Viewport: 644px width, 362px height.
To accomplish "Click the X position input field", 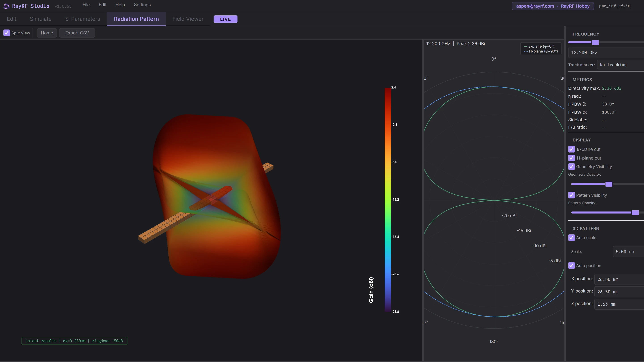I will coord(619,279).
